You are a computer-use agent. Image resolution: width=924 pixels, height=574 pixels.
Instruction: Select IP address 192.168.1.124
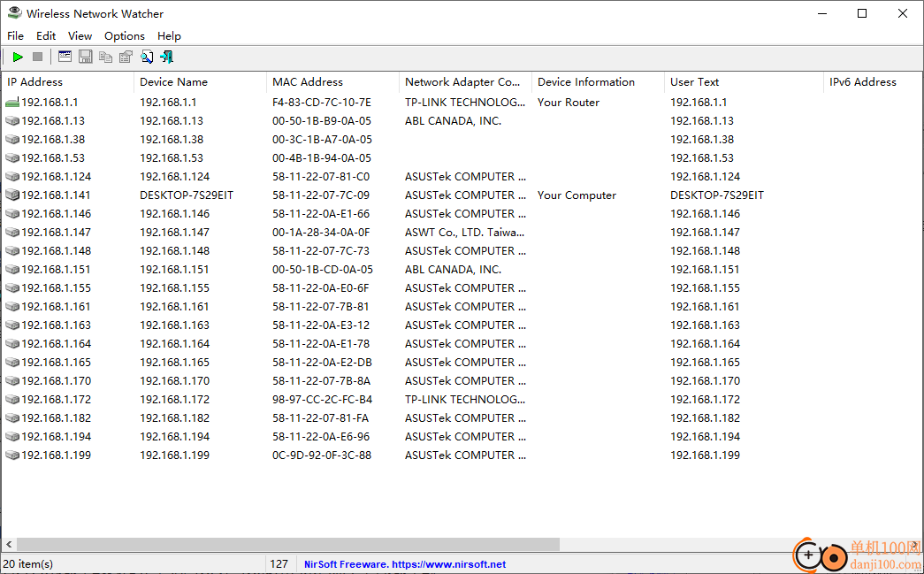pos(57,177)
